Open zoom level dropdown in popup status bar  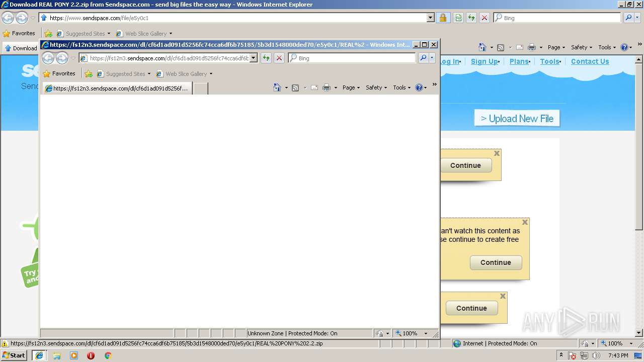pyautogui.click(x=426, y=333)
